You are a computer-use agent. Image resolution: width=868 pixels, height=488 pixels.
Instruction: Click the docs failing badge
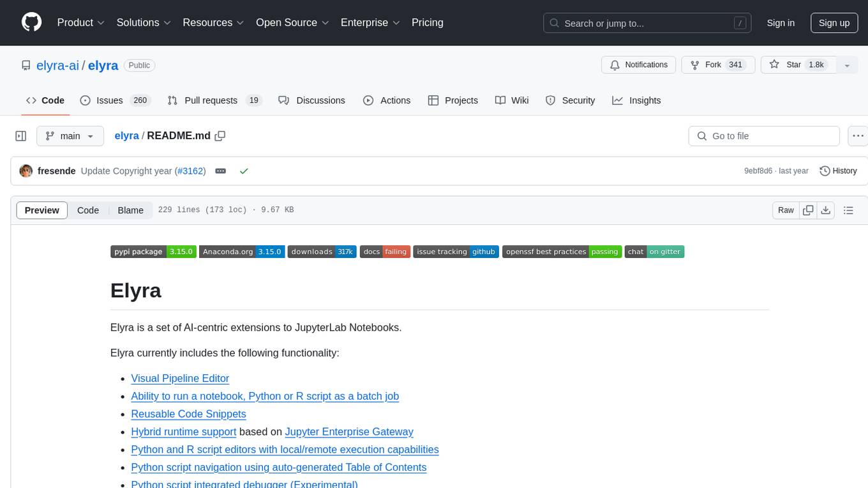coord(385,252)
